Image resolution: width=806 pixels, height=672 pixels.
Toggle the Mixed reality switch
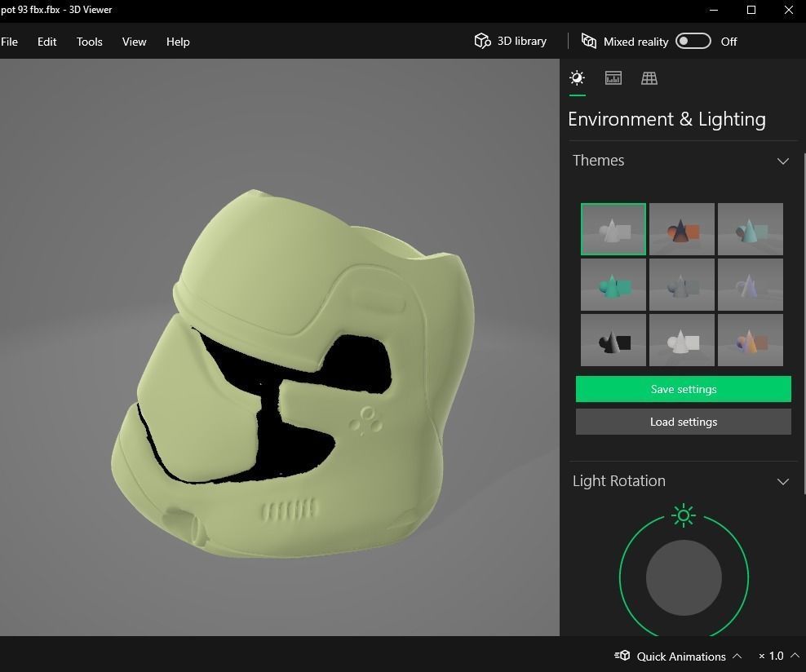(x=693, y=41)
